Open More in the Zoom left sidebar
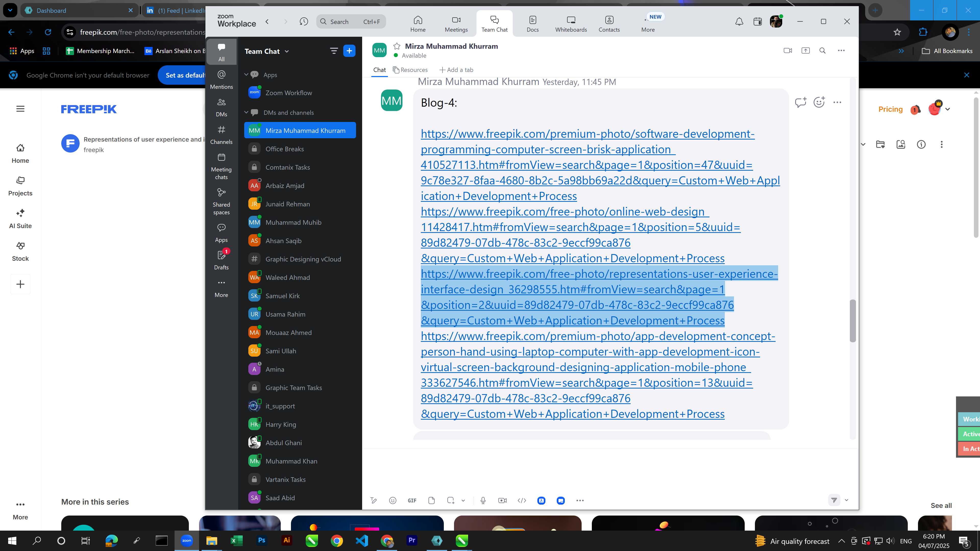The height and width of the screenshot is (551, 980). click(222, 288)
